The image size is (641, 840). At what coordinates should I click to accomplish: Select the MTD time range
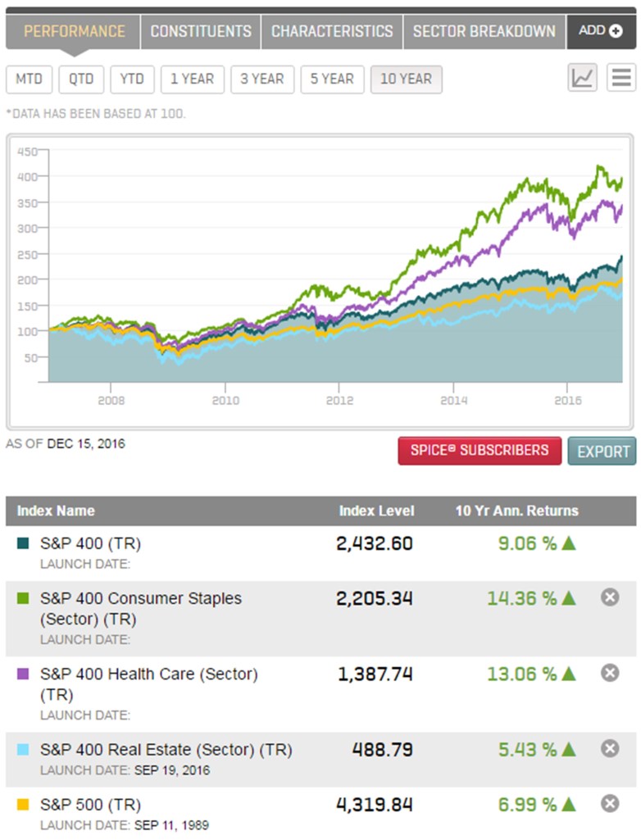point(30,79)
